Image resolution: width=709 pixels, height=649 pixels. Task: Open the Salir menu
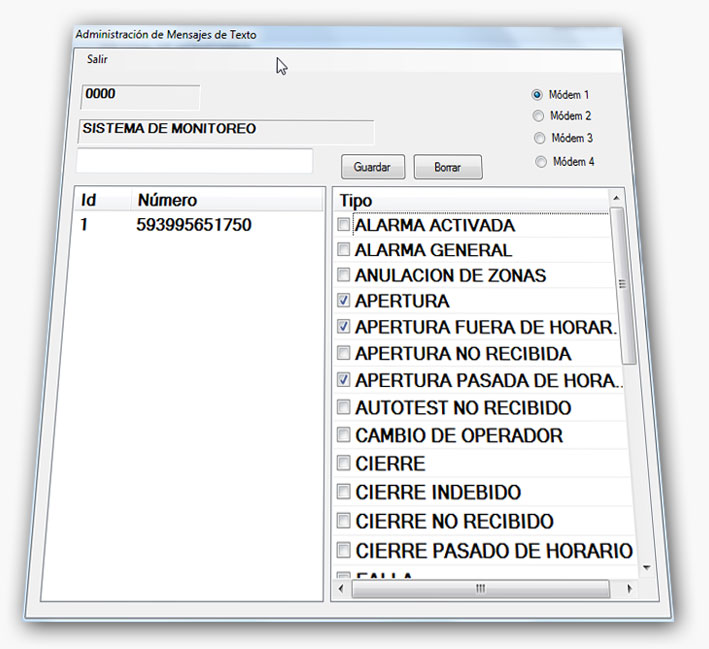tap(97, 60)
